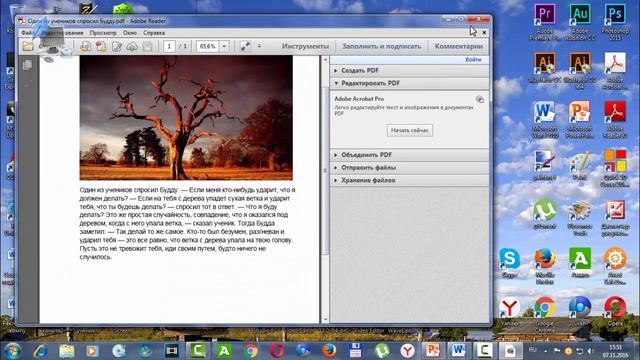
Task: Click the Войти sign-in link
Action: coord(473,60)
